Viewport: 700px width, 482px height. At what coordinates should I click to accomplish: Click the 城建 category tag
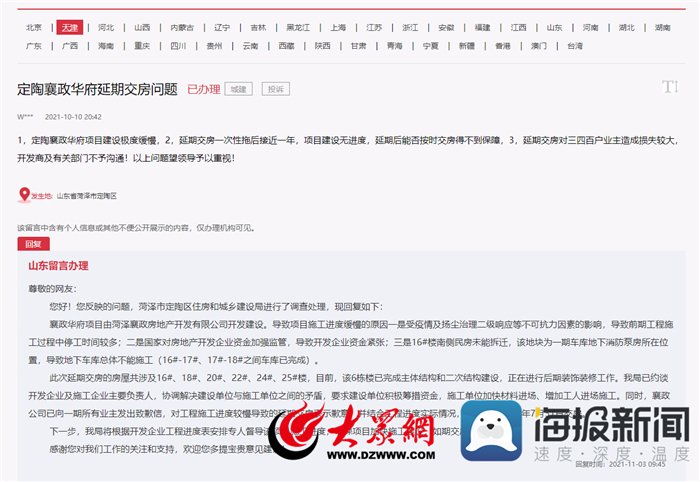(238, 89)
